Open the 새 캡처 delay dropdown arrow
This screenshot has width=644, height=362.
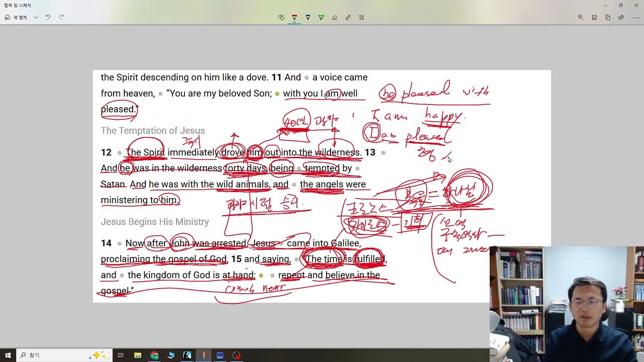click(36, 17)
